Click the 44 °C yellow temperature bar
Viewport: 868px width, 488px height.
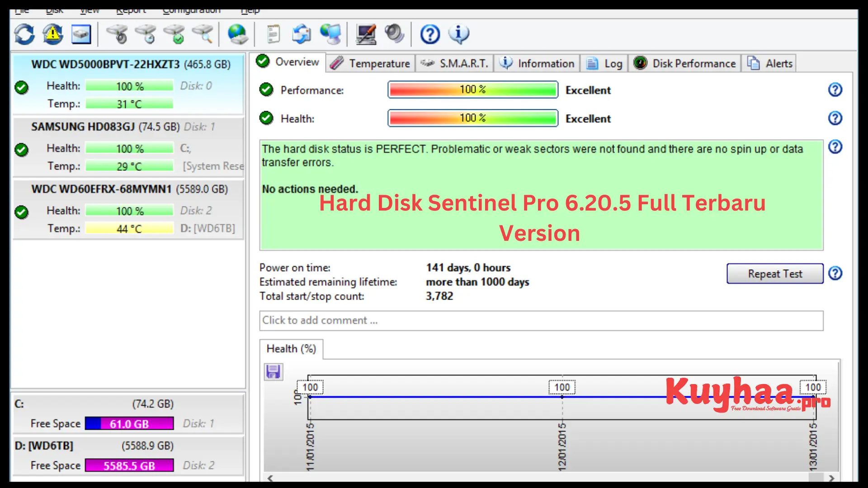click(x=129, y=229)
